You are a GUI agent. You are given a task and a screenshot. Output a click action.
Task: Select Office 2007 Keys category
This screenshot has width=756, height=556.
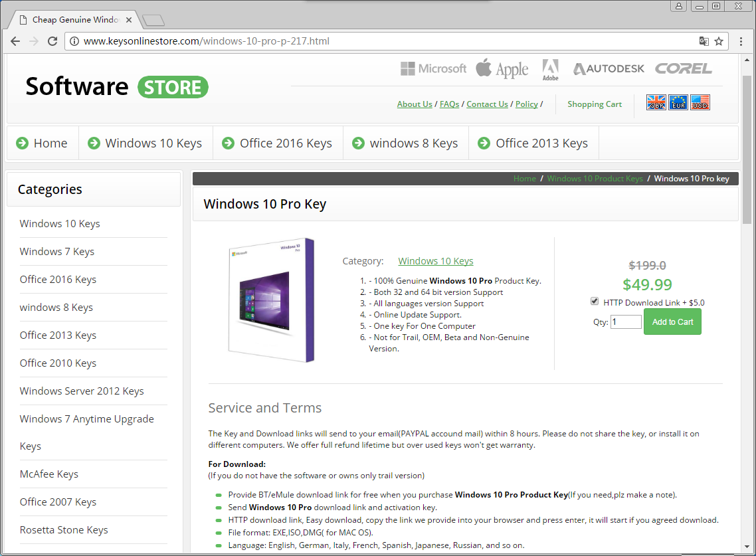click(58, 502)
